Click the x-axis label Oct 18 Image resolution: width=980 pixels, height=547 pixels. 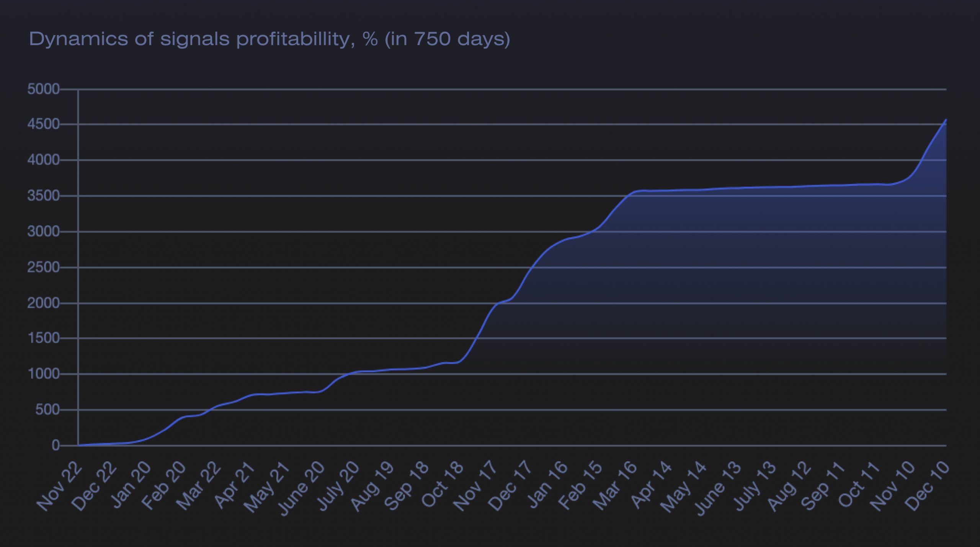(x=442, y=485)
